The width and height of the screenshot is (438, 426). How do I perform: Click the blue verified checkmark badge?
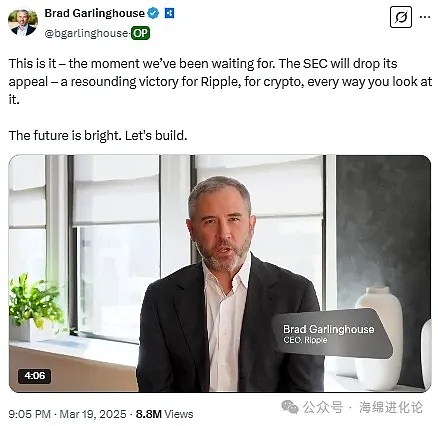click(153, 13)
